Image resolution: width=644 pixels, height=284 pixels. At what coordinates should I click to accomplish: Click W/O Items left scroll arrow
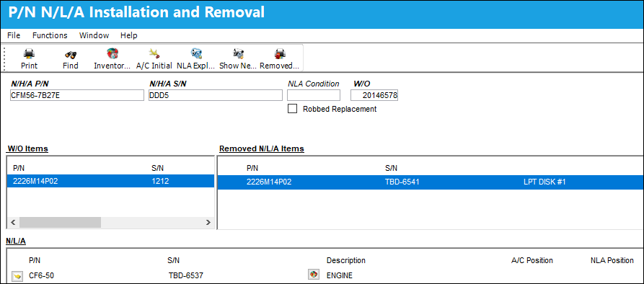coord(13,223)
